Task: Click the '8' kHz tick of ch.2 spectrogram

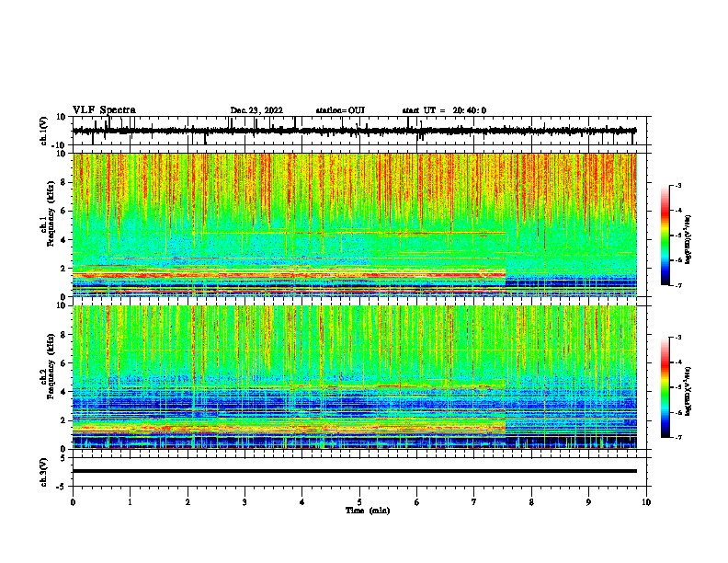Action: click(63, 334)
